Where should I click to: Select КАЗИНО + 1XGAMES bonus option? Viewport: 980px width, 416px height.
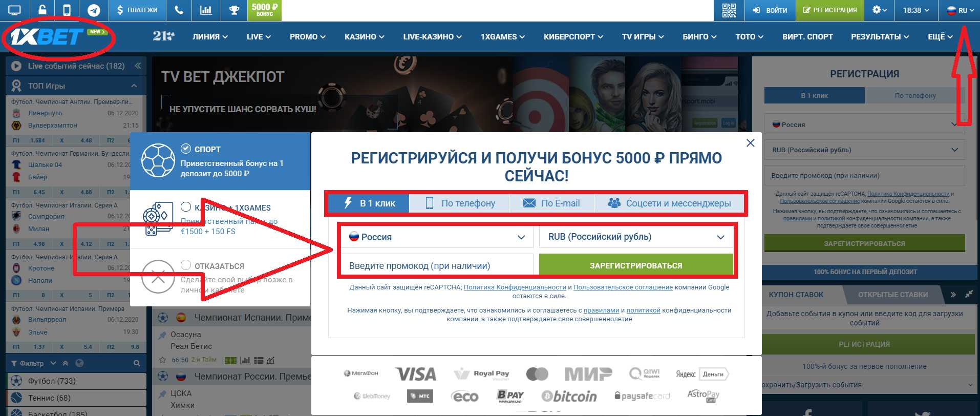(220, 219)
